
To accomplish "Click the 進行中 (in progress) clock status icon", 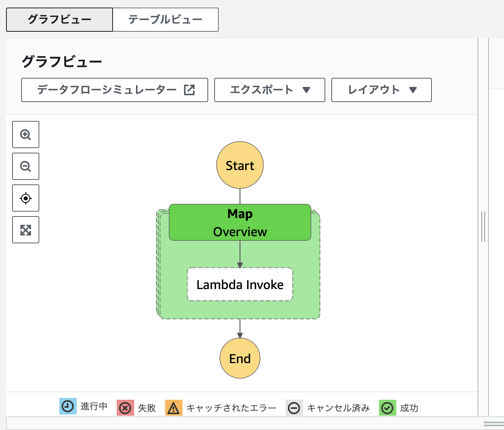I will point(68,408).
